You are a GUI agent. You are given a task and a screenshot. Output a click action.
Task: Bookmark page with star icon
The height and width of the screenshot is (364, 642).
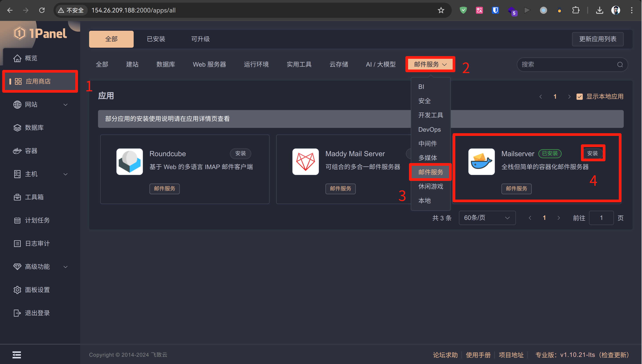[441, 10]
